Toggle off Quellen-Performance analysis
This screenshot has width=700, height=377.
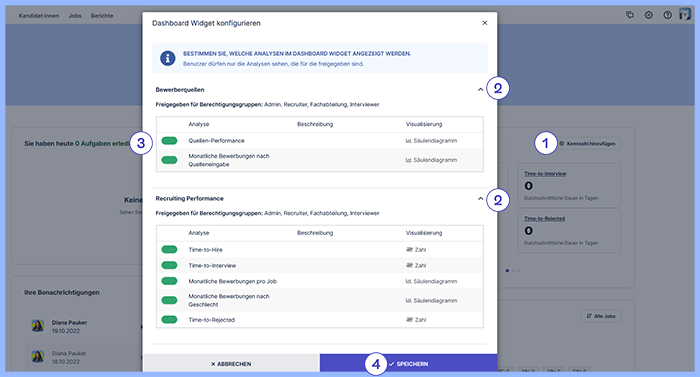[x=169, y=141]
